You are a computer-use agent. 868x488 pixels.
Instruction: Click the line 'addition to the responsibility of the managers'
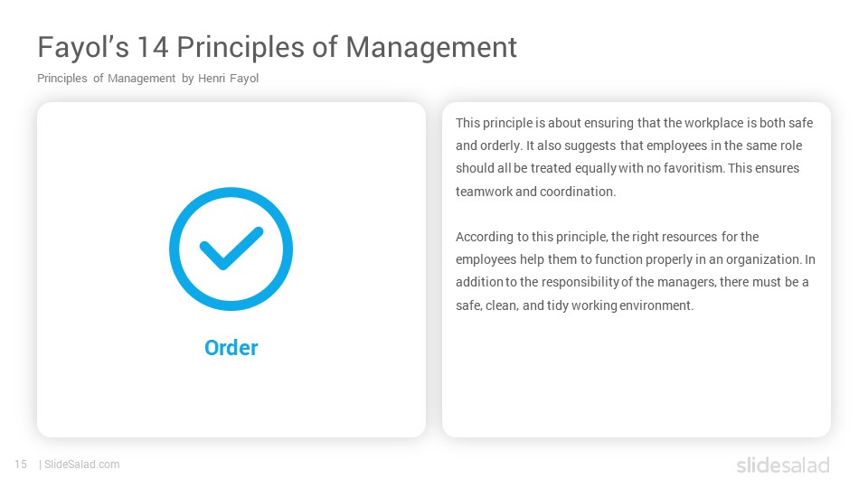[x=632, y=282]
